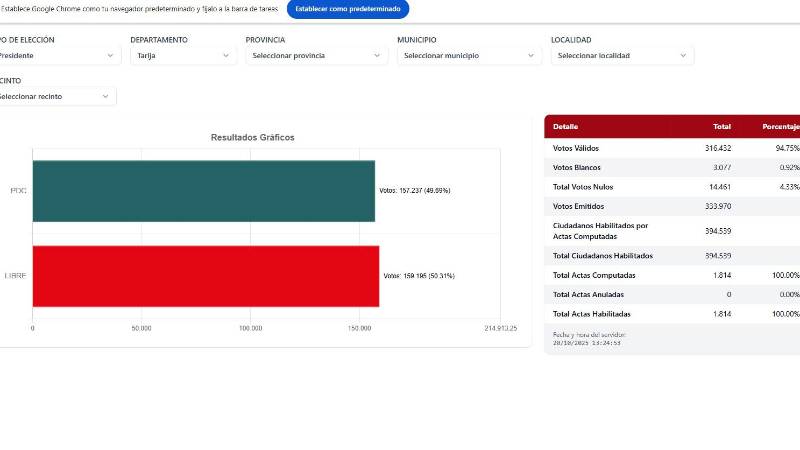Viewport: 800px width, 450px height.
Task: Click the green PDC bar in chart
Action: point(203,190)
